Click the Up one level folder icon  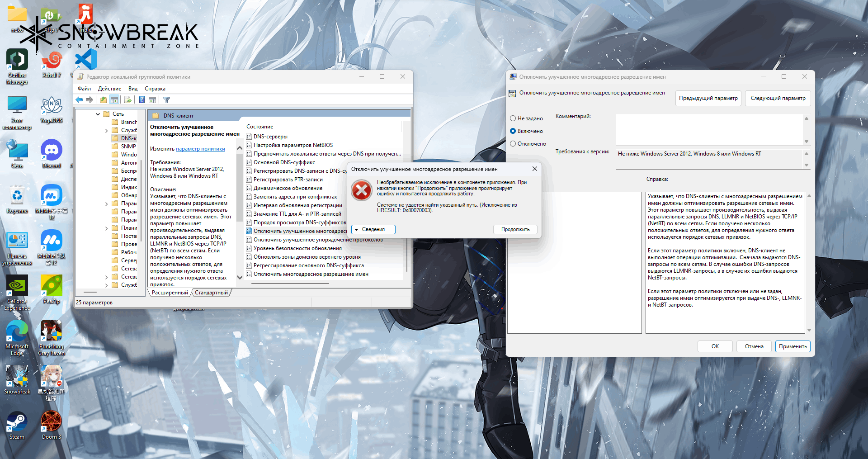click(x=104, y=100)
